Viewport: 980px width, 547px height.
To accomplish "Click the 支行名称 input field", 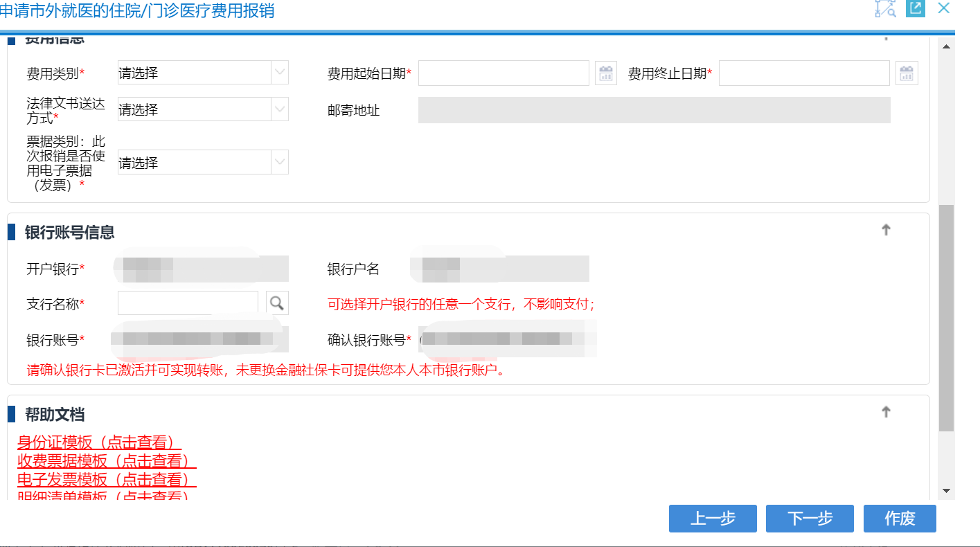I will [x=188, y=303].
